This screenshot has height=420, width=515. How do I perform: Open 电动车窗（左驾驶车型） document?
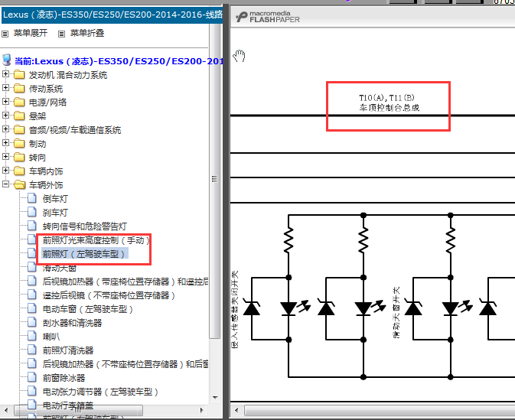(x=88, y=309)
